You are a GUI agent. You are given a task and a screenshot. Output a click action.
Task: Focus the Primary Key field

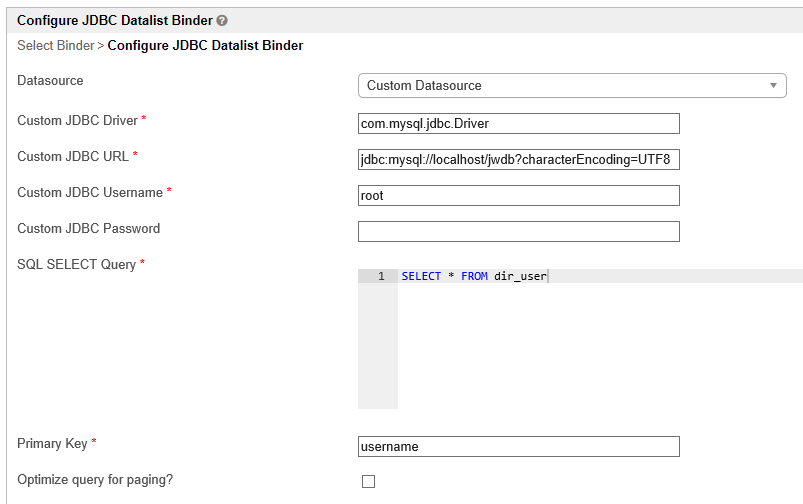click(518, 446)
